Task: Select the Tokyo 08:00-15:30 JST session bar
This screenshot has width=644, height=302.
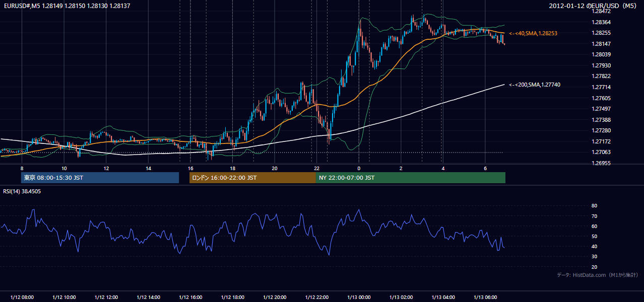Action: [100, 178]
